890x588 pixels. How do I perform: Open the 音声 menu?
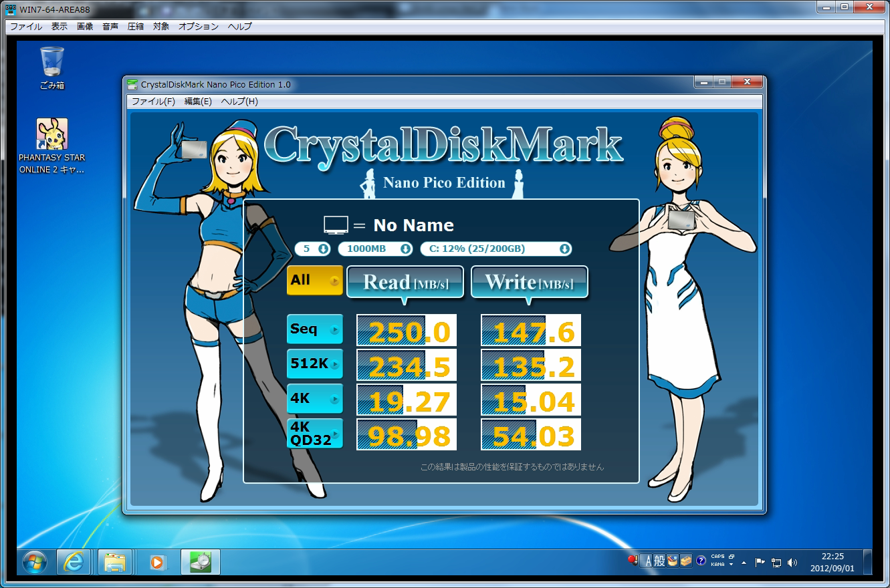coord(110,27)
